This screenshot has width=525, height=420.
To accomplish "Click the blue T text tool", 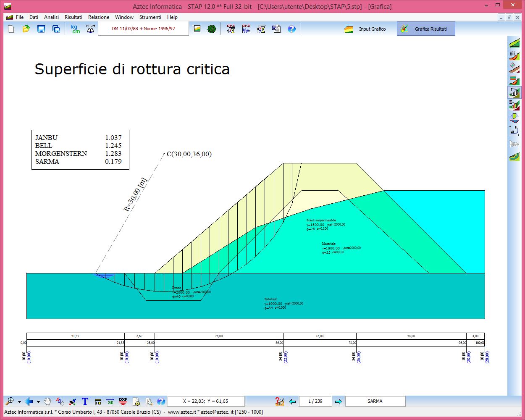I will pos(85,402).
